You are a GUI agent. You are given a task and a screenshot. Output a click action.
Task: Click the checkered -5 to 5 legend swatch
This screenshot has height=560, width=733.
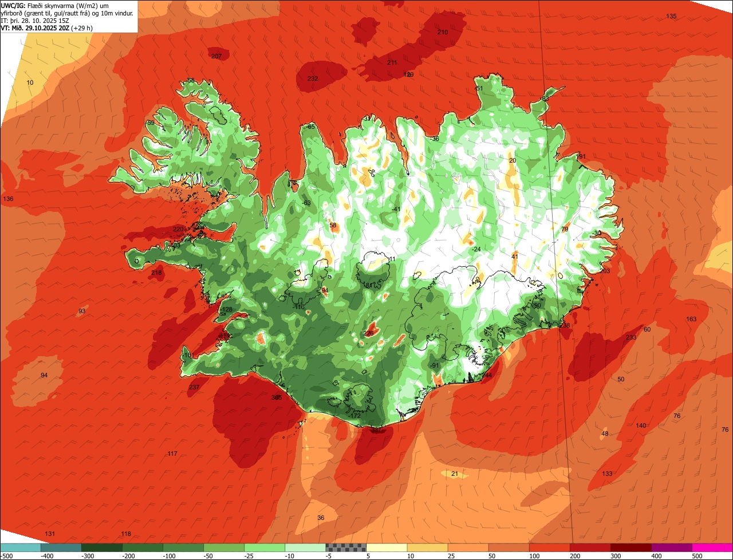[x=346, y=547]
